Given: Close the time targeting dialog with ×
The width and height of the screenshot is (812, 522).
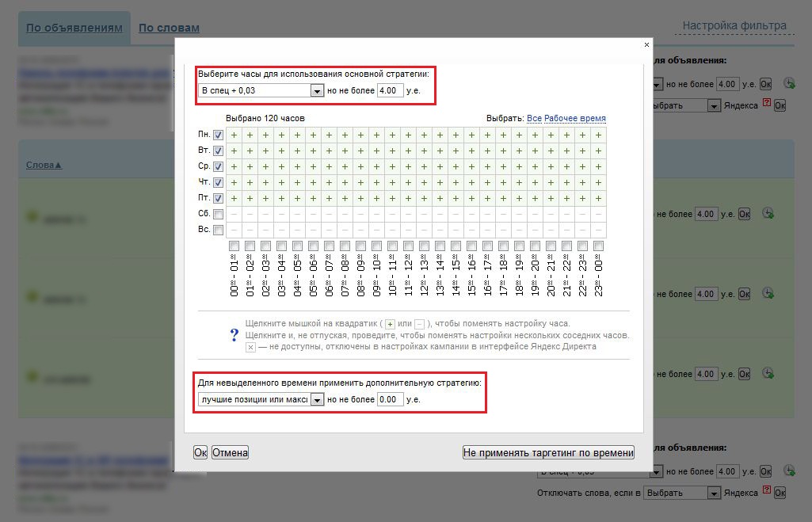Looking at the screenshot, I should [x=646, y=45].
